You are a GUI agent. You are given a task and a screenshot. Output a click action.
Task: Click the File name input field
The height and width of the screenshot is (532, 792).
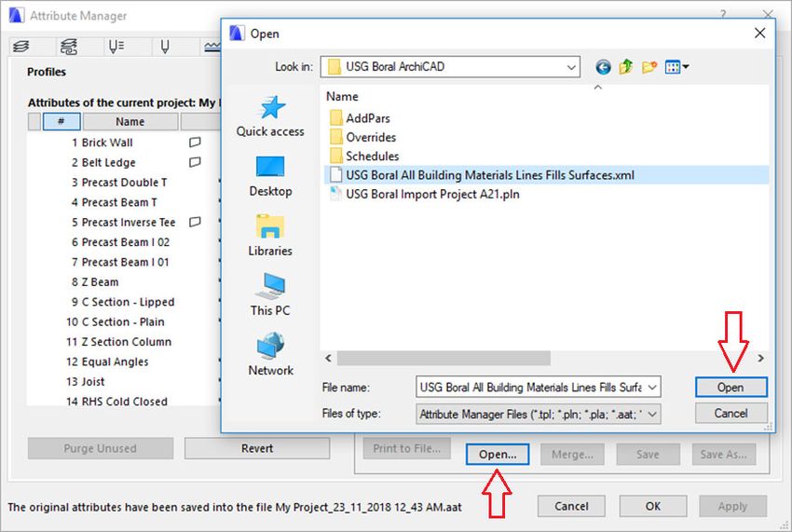click(530, 388)
